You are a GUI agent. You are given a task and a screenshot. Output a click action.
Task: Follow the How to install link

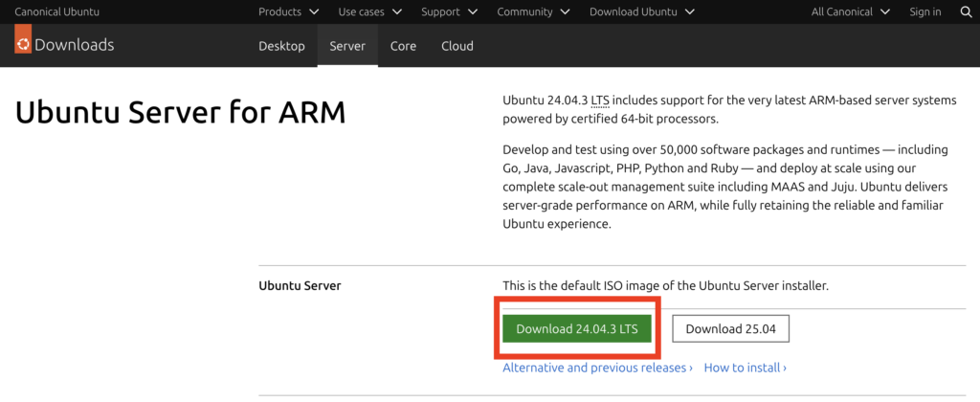pos(745,368)
